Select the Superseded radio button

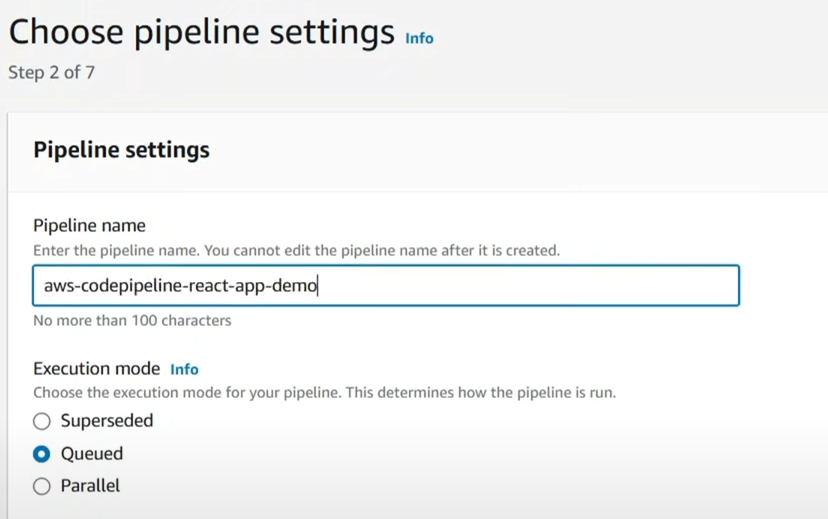point(42,421)
